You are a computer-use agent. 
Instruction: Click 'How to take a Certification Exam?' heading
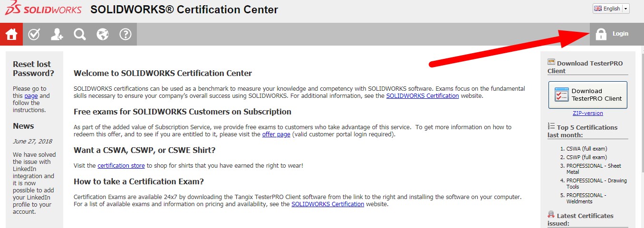[x=139, y=181]
